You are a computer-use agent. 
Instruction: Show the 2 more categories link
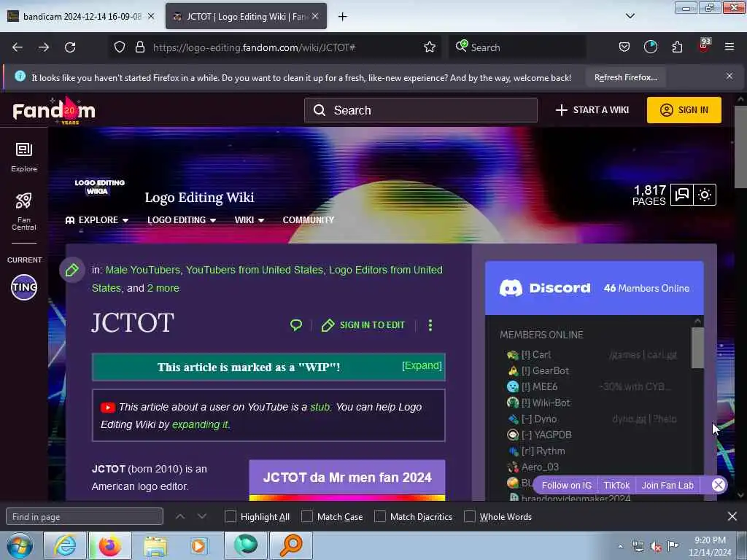coord(163,288)
